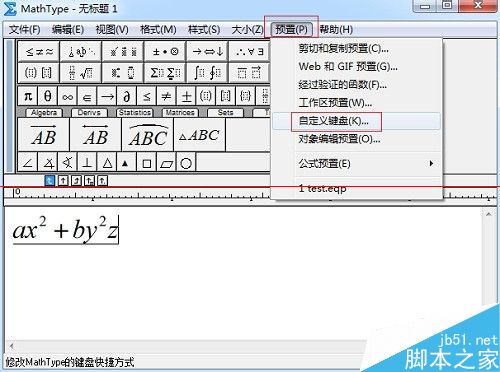Switch to the Sets tab
The image size is (500, 372).
point(225,113)
